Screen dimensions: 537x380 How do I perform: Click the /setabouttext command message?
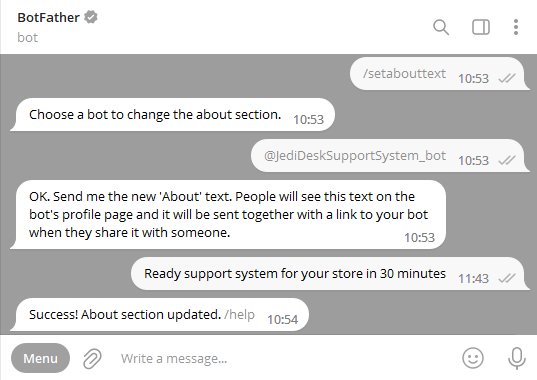(404, 73)
